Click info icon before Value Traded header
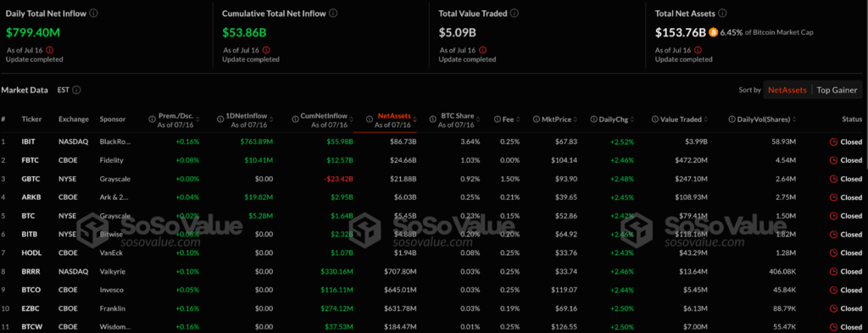The height and width of the screenshot is (333, 868). [x=655, y=119]
